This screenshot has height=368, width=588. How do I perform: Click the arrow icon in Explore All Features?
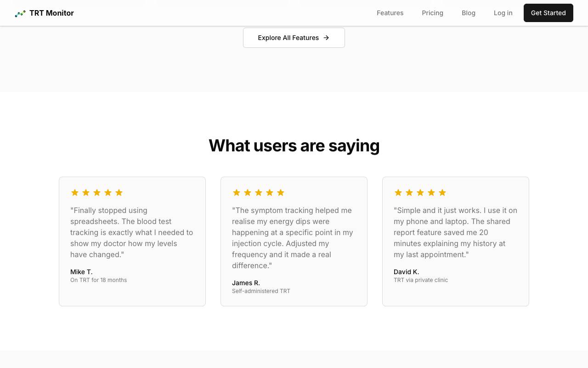(x=326, y=38)
